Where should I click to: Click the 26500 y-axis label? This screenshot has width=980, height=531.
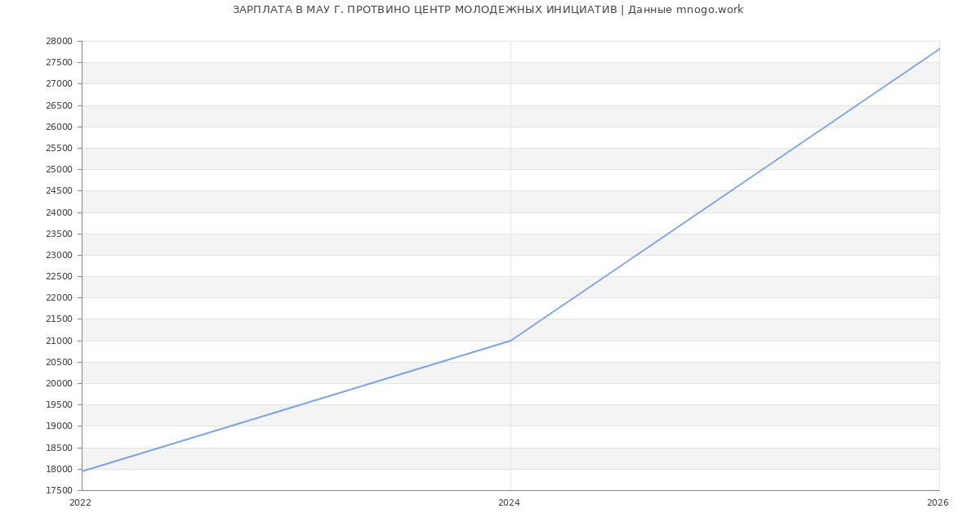point(59,105)
